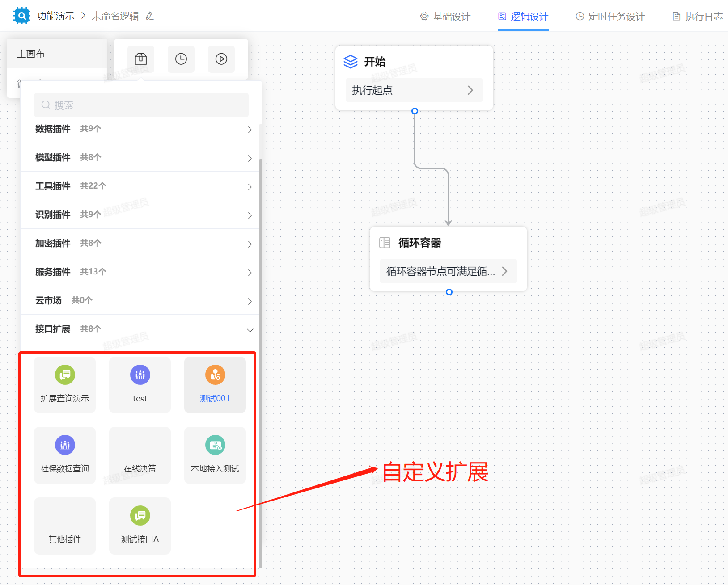Viewport: 728px width, 585px height.
Task: Open the 循环容器节点 description row
Action: [448, 271]
